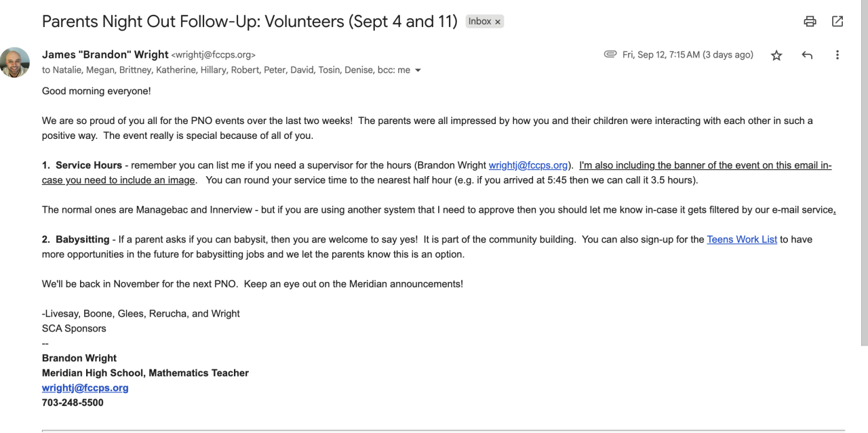Star this email message
This screenshot has height=433, width=868.
coord(776,56)
